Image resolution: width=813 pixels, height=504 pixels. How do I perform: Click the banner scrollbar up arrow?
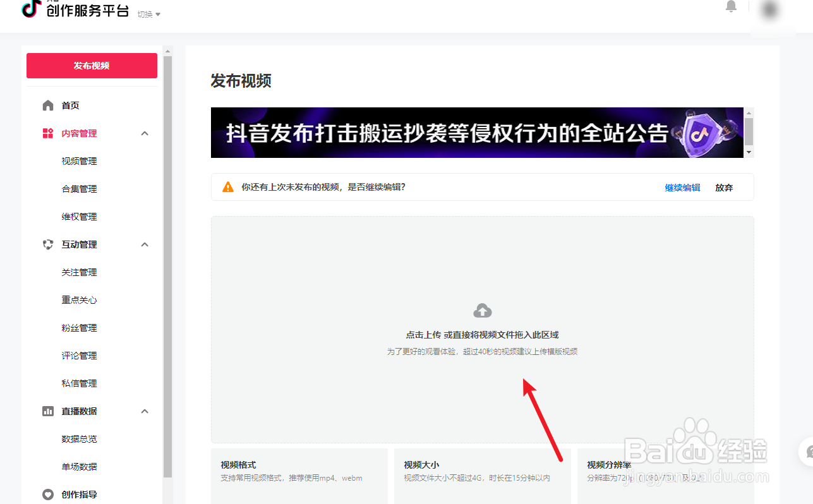[749, 112]
